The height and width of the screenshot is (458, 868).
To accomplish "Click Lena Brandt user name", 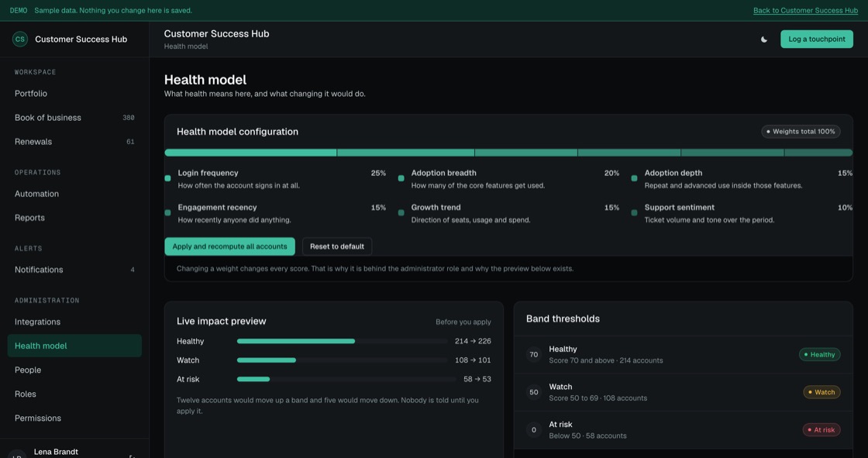I will (x=56, y=452).
